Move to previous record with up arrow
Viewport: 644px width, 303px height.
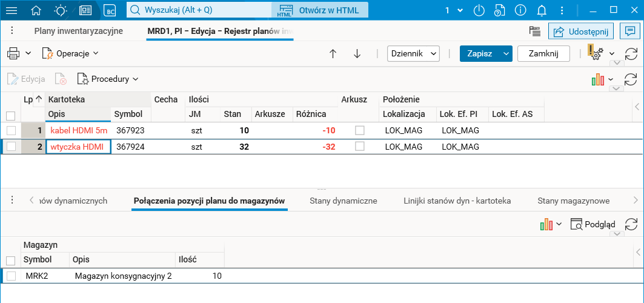click(x=333, y=54)
